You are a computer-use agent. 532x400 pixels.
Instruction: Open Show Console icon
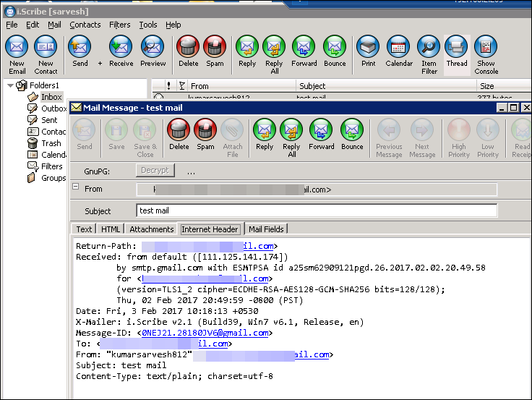(486, 55)
